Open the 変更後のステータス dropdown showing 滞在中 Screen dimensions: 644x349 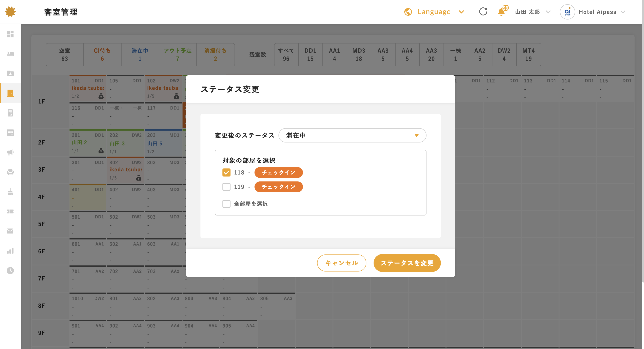click(x=352, y=135)
